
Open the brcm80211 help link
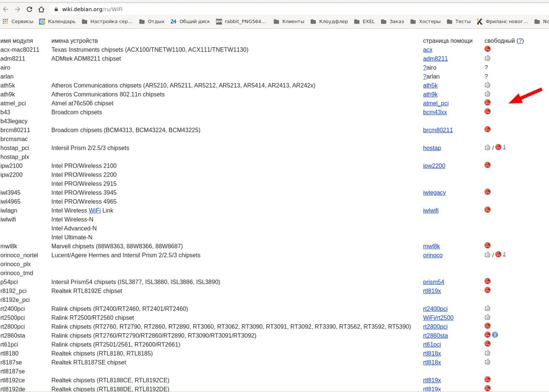[x=438, y=130]
